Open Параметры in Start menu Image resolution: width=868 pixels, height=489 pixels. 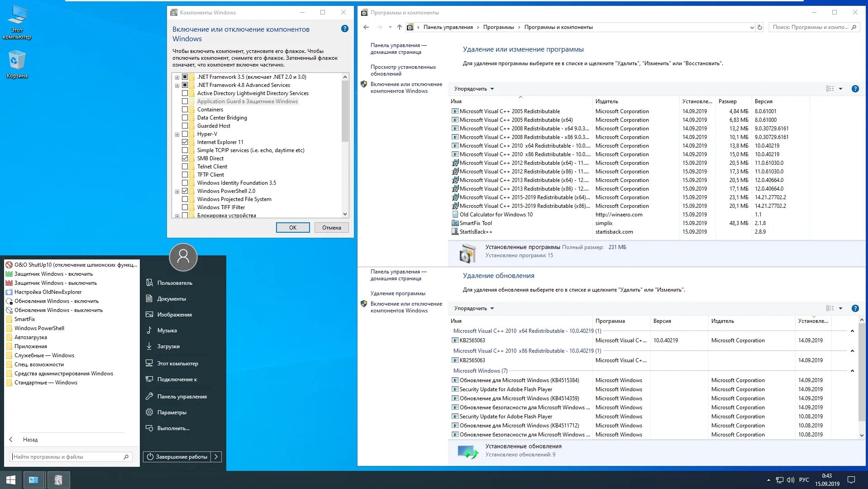(172, 412)
